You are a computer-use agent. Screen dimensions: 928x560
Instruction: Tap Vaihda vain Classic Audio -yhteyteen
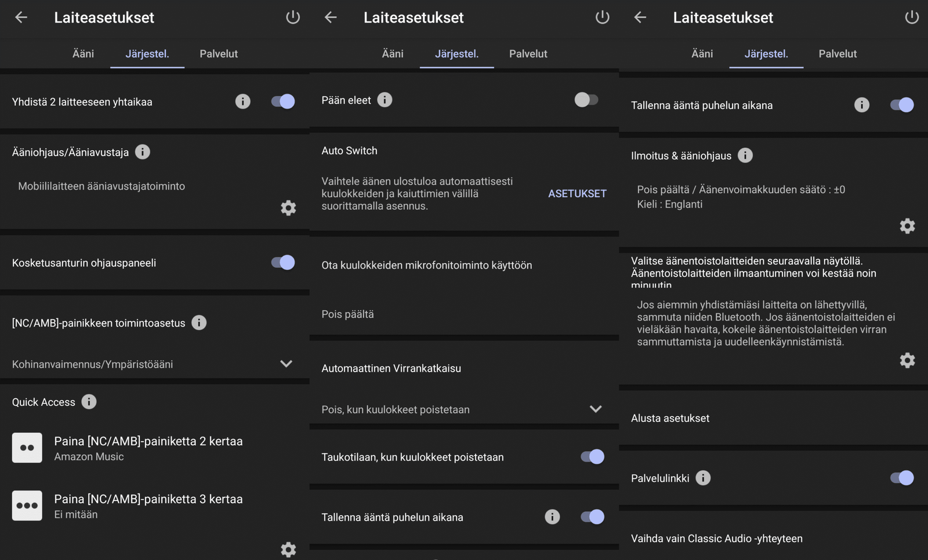click(x=717, y=539)
